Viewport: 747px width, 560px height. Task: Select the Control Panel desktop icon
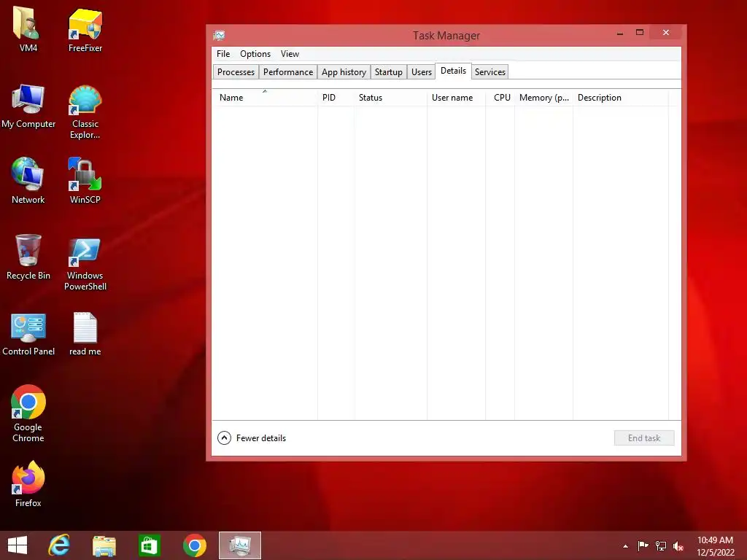[x=28, y=334]
